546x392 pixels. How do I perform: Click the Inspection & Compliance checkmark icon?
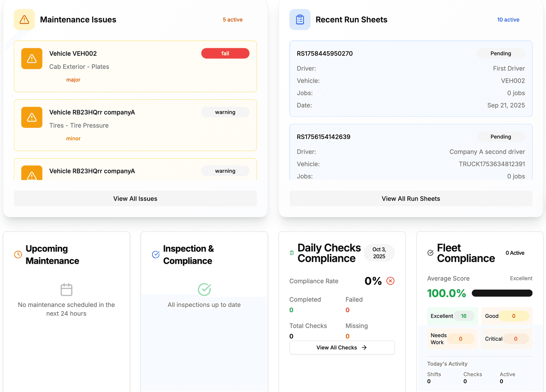tap(155, 254)
